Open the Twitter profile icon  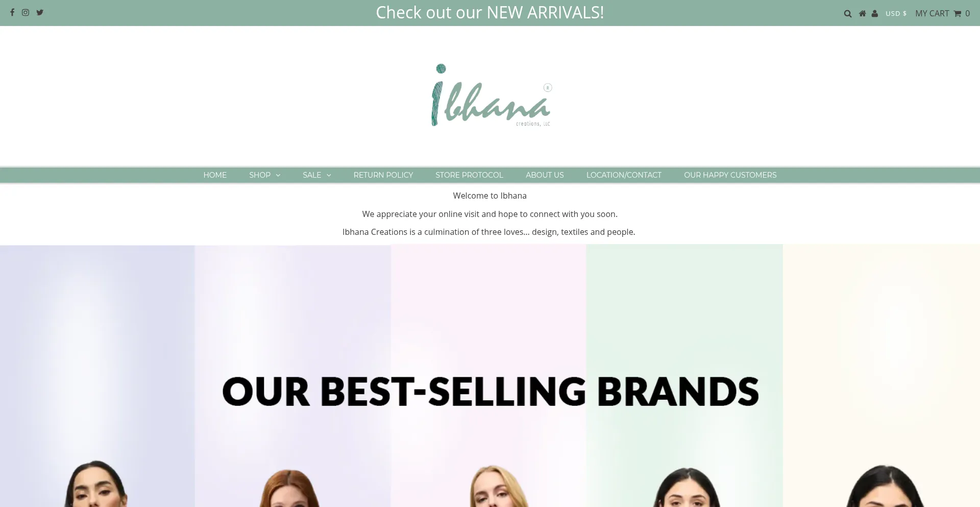pyautogui.click(x=40, y=12)
